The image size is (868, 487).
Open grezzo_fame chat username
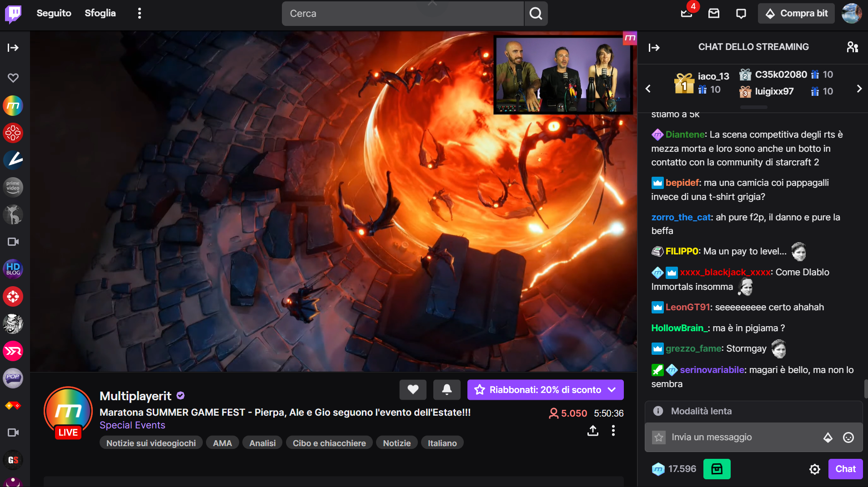point(693,348)
